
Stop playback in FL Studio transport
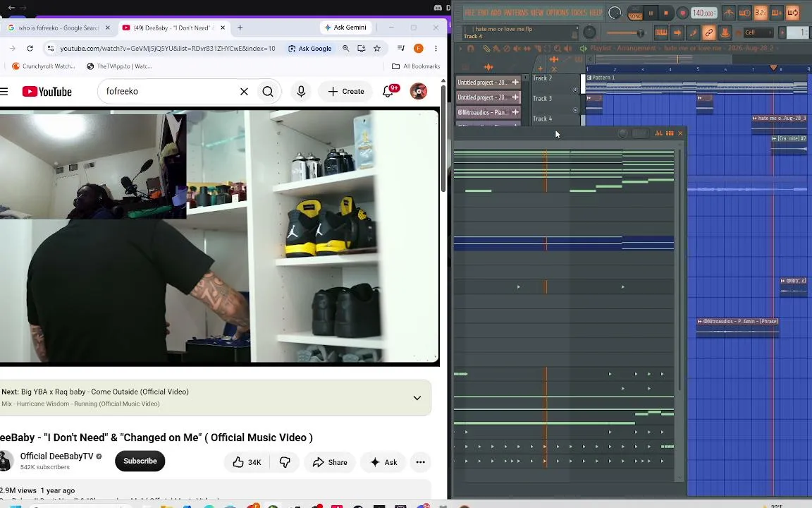[x=666, y=13]
